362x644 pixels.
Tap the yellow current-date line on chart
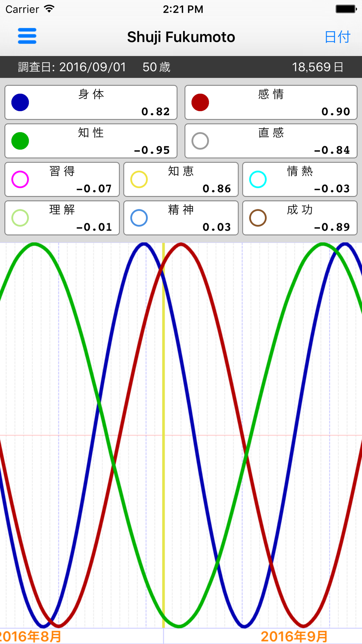(x=164, y=435)
